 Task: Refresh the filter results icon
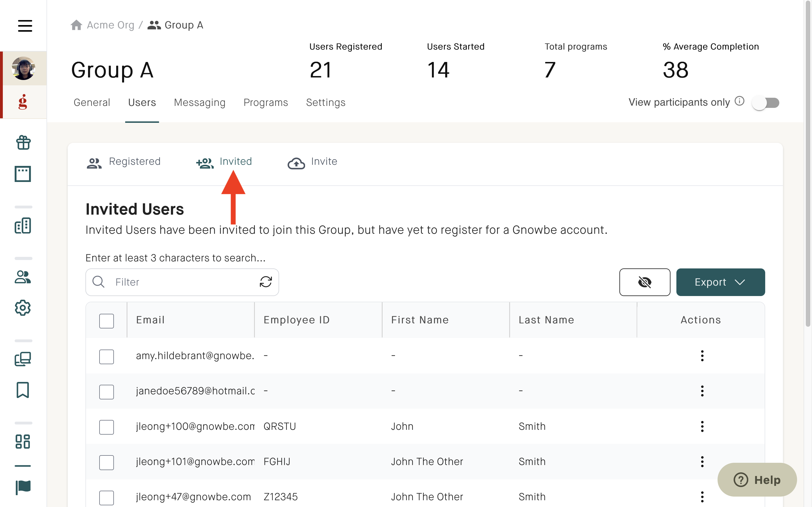[266, 282]
